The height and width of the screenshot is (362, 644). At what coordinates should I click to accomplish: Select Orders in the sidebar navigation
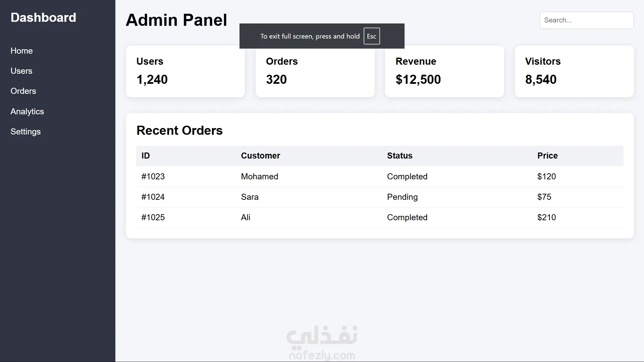[23, 91]
